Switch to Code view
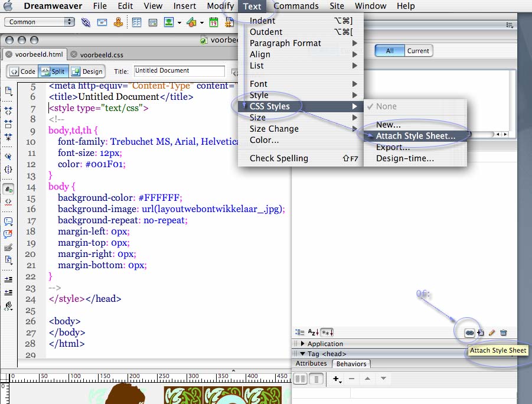Screen dimensions: 532x404 point(22,71)
